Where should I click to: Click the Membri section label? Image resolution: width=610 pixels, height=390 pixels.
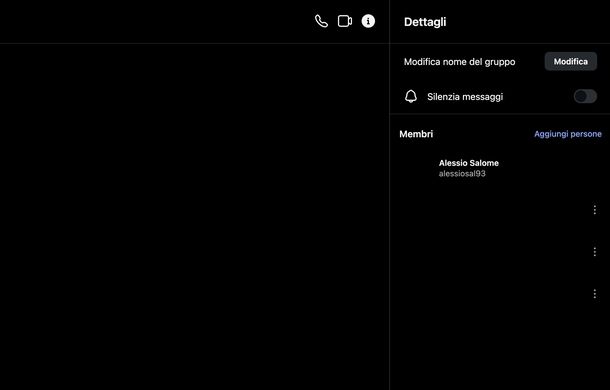point(416,134)
